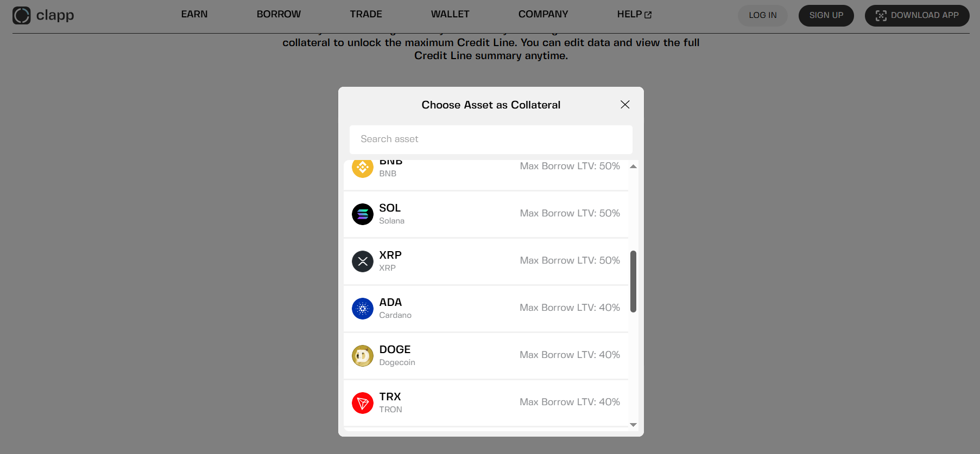Viewport: 980px width, 454px height.
Task: Open the WALLET menu
Action: [450, 14]
